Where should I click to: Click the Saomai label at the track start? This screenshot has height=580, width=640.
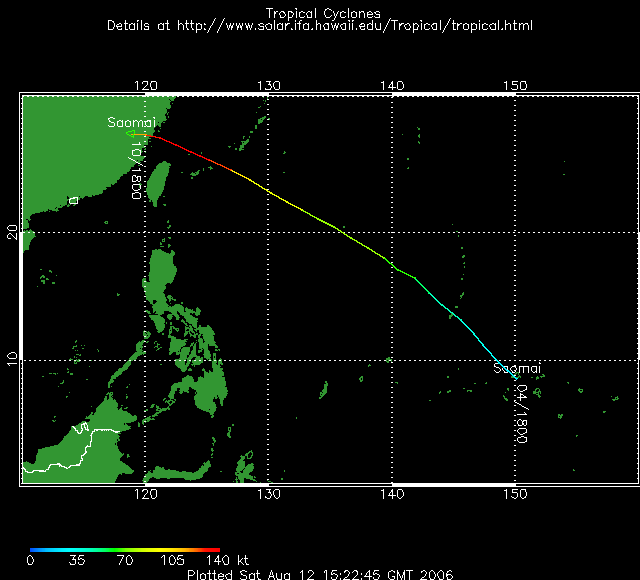click(515, 368)
